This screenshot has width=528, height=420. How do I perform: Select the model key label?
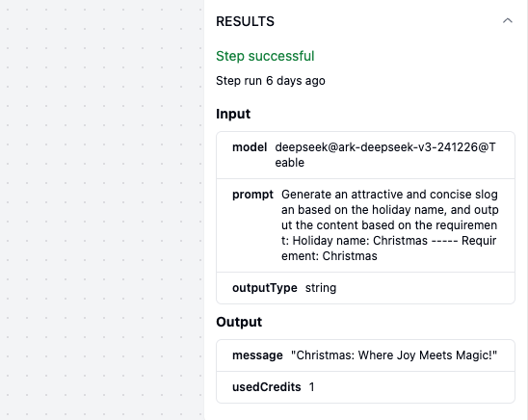pyautogui.click(x=250, y=147)
